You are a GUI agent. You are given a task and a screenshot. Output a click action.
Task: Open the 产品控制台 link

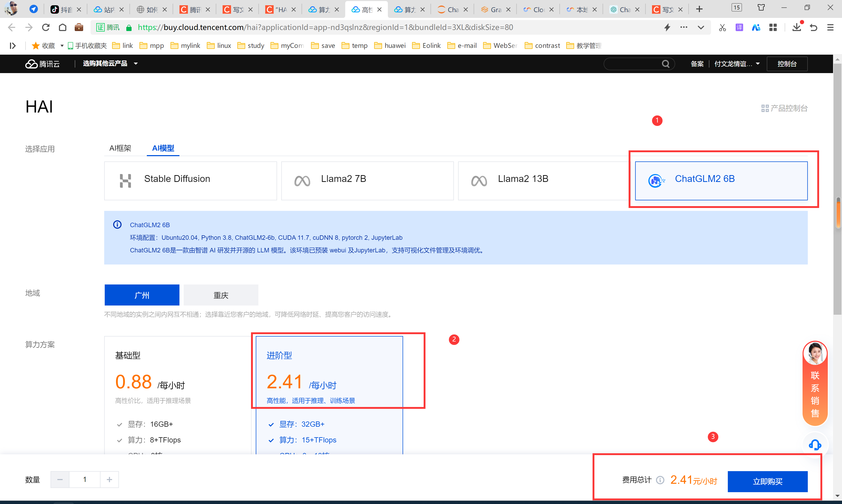click(785, 108)
